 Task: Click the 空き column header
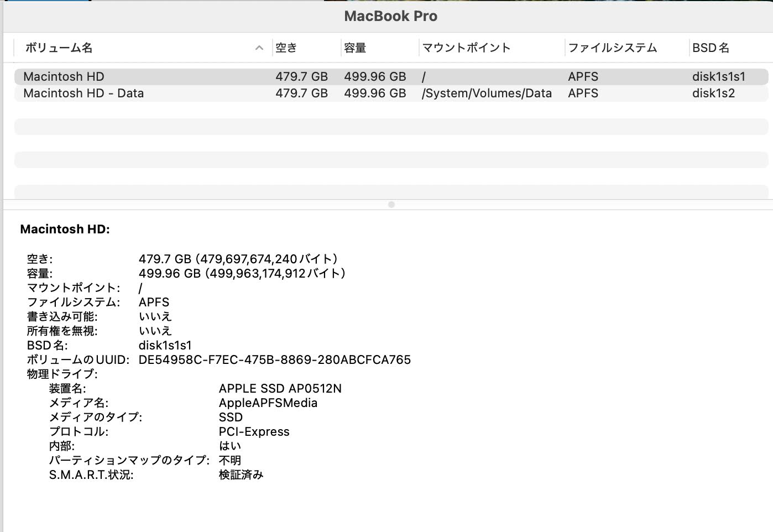click(x=286, y=48)
